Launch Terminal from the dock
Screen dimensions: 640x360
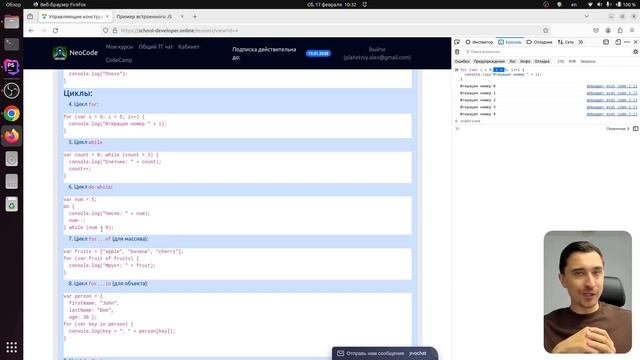coord(11,44)
